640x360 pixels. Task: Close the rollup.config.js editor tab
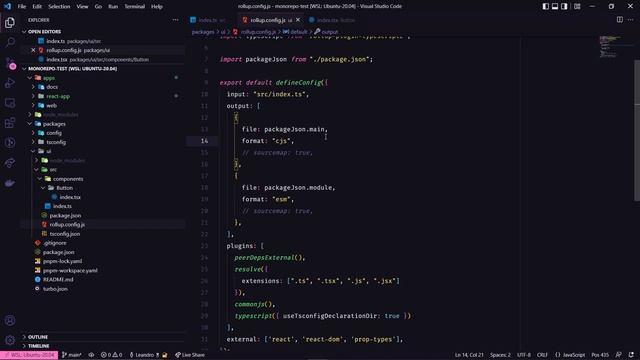(298, 20)
